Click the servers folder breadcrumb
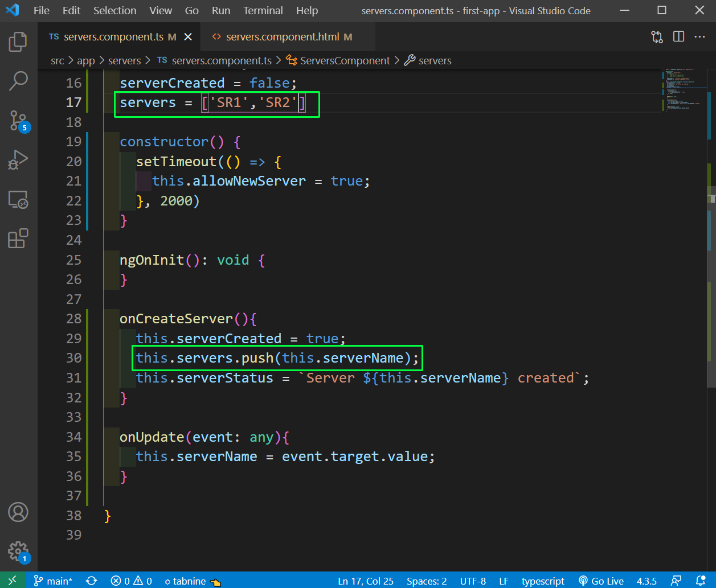The height and width of the screenshot is (588, 716). (124, 60)
